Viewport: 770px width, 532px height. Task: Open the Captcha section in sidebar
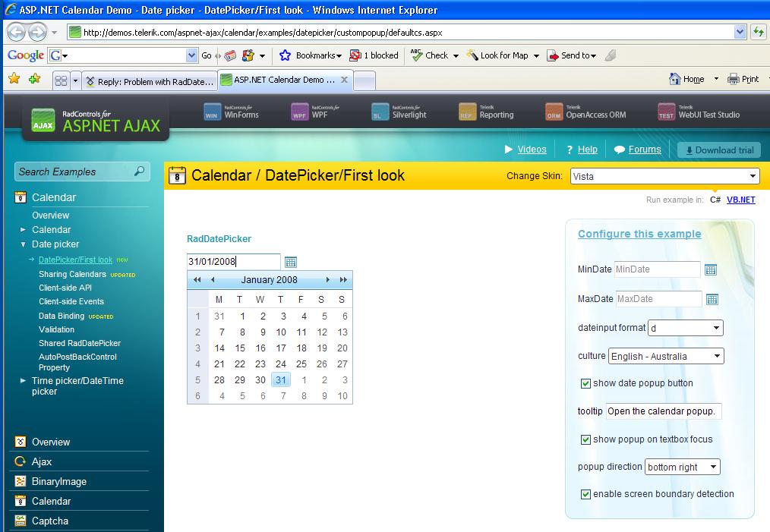coord(50,521)
